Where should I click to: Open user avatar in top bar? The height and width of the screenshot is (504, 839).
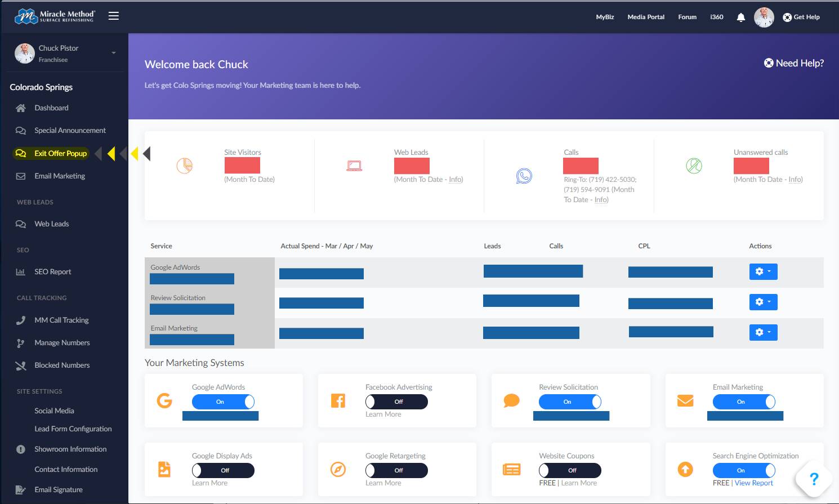tap(764, 17)
